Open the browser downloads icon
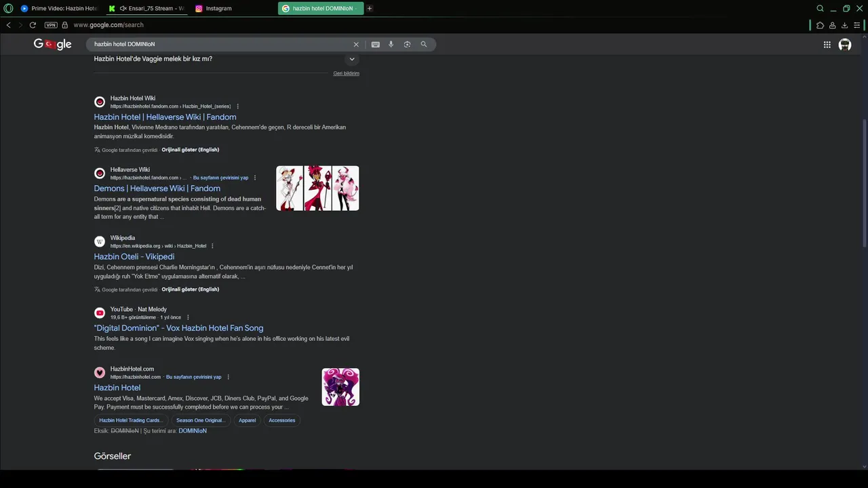868x488 pixels. 844,25
